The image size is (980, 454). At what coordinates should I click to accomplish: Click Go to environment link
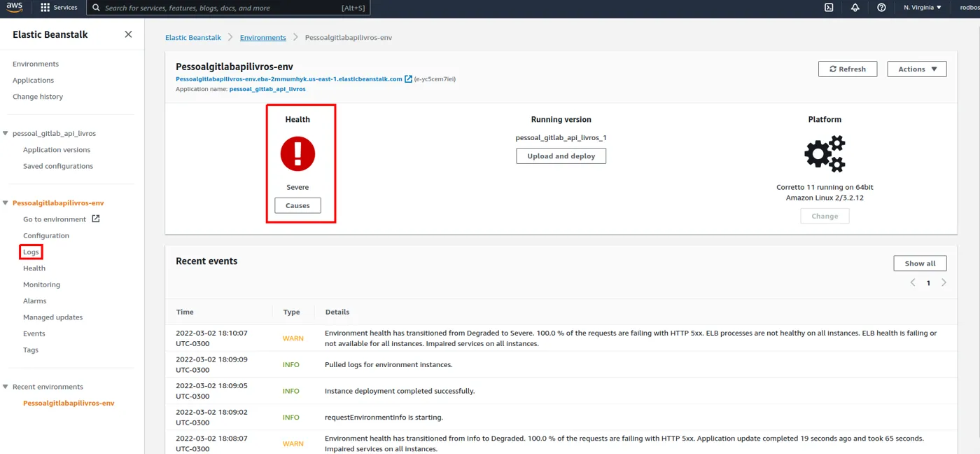point(62,219)
